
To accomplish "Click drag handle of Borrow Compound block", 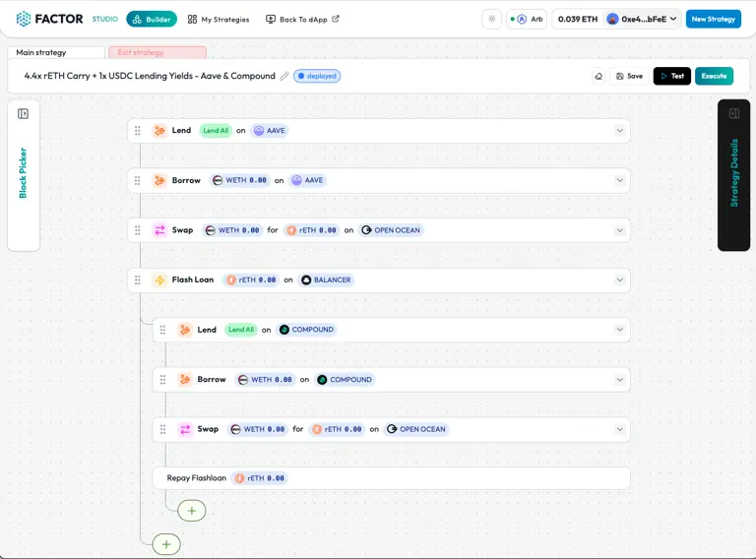I will 162,380.
